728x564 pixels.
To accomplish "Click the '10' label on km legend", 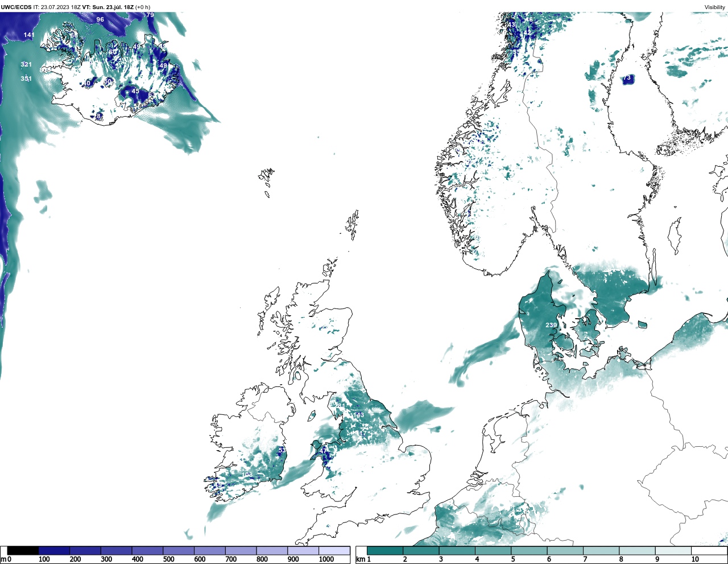I will (x=695, y=559).
